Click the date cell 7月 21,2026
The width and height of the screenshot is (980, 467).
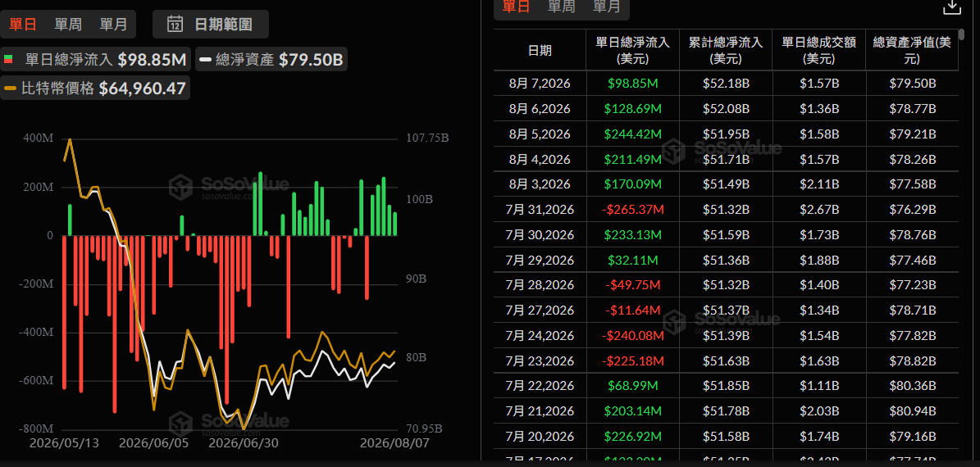pos(540,410)
